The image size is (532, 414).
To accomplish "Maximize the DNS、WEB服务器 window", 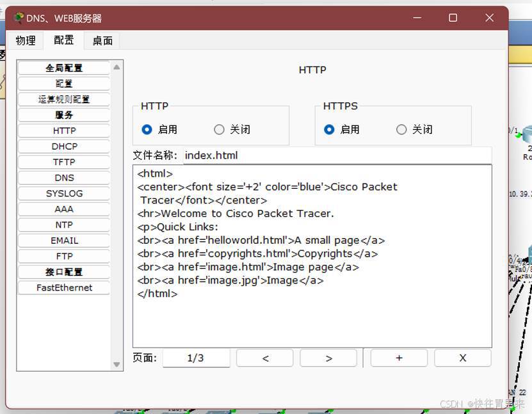I will click(x=453, y=18).
